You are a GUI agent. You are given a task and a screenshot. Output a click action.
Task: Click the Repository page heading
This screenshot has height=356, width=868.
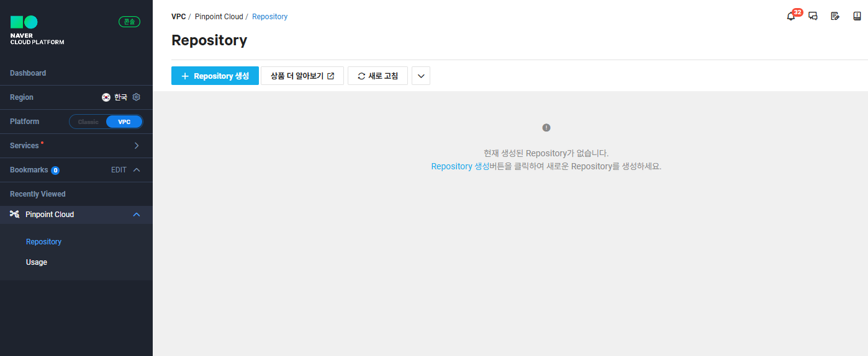(209, 40)
